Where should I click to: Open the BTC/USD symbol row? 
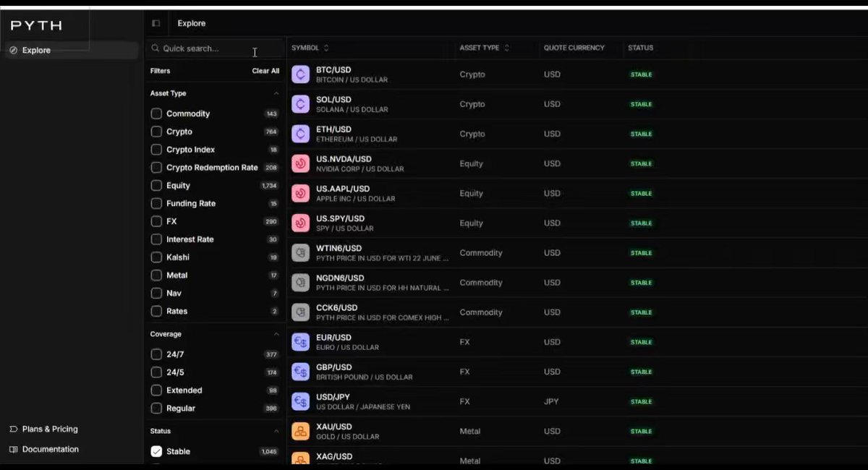click(x=577, y=74)
